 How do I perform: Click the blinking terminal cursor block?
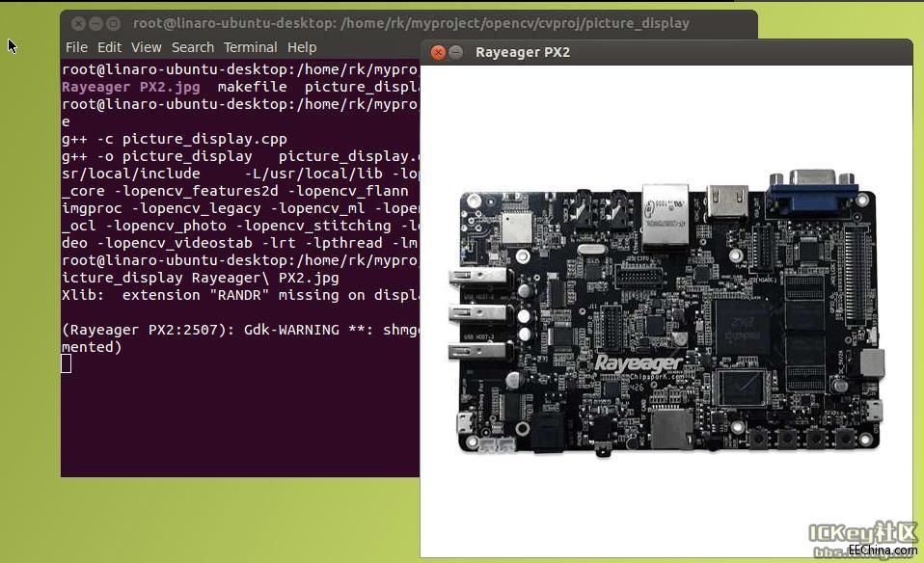(66, 363)
